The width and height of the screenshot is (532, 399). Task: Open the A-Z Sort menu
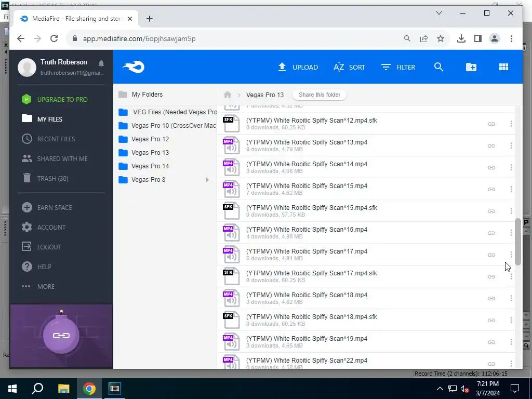[349, 67]
